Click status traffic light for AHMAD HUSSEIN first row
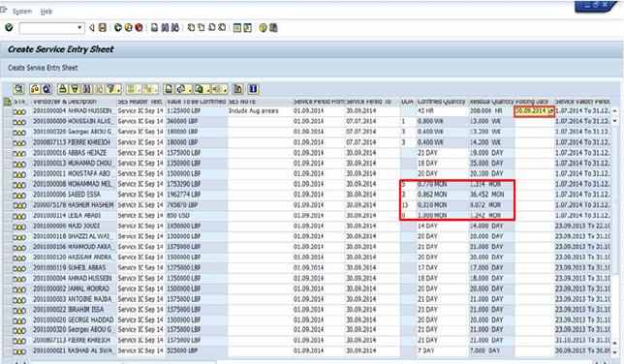624x364 pixels. click(x=19, y=112)
